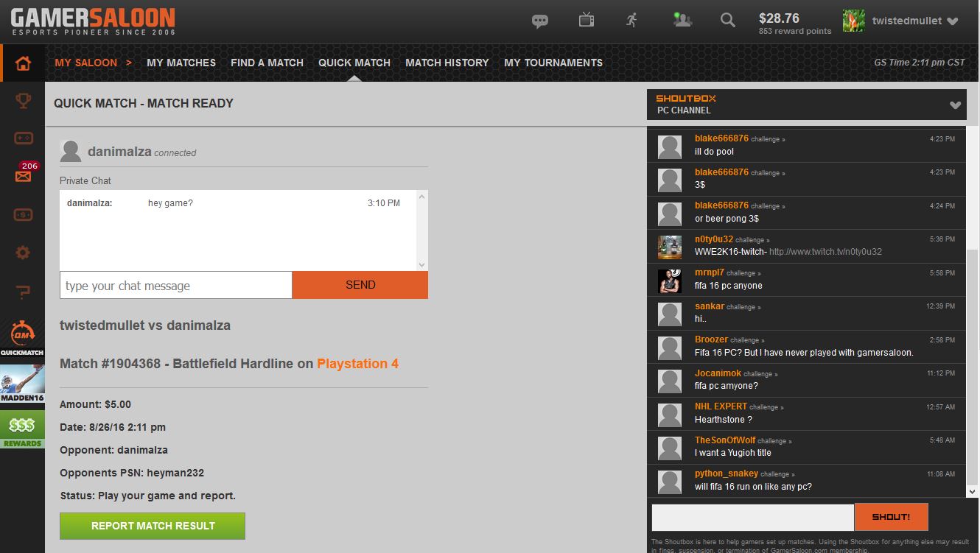Click the GamerSaloon logo
The height and width of the screenshot is (553, 980).
coord(93,21)
